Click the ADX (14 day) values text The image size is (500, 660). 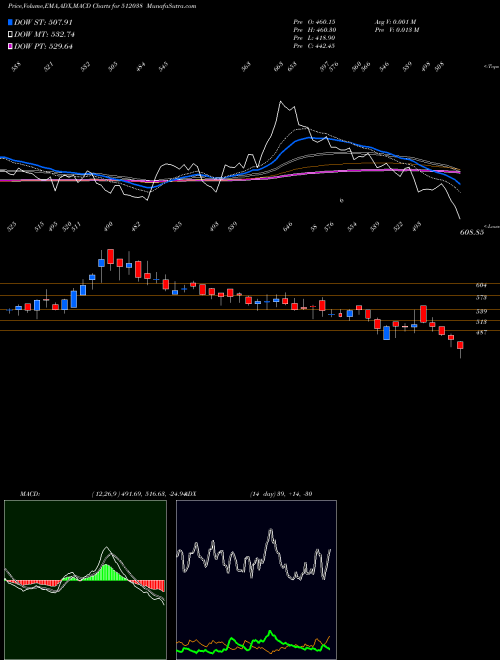pyautogui.click(x=280, y=494)
